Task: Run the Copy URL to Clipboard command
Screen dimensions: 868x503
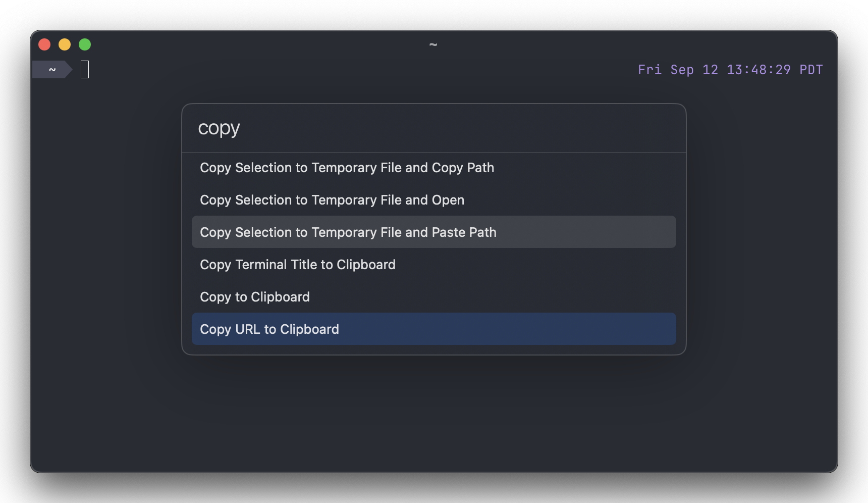Action: [x=433, y=329]
